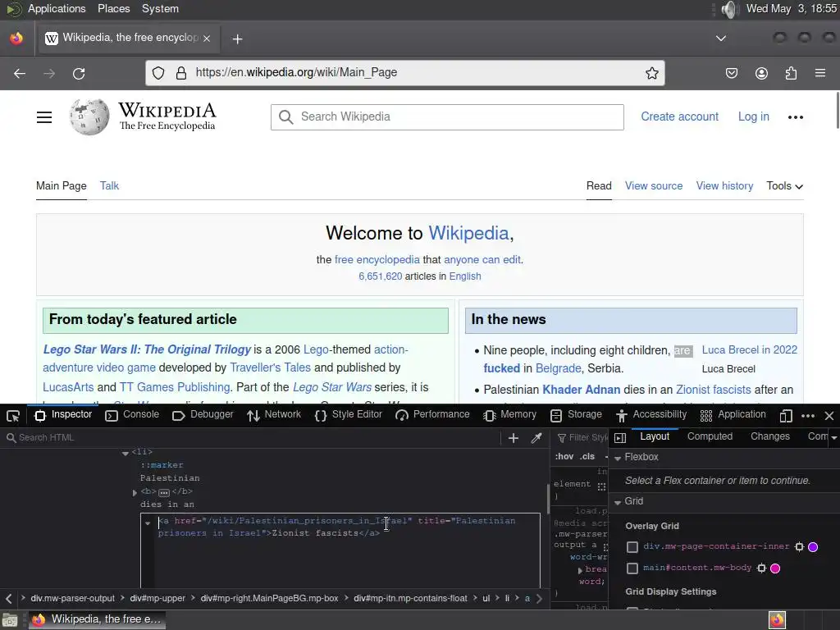Collapse the edited anchor node twisty

(x=148, y=523)
